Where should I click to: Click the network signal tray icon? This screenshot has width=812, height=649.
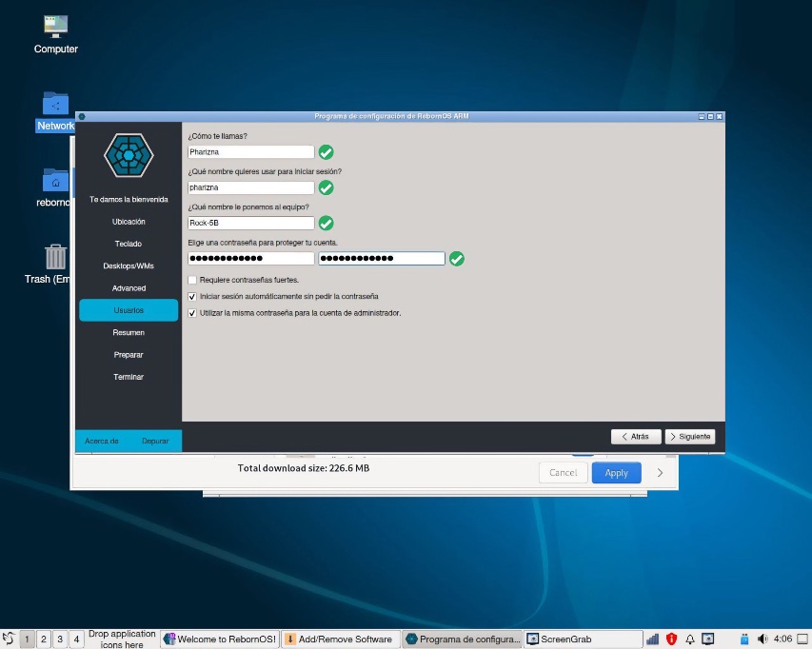[652, 639]
